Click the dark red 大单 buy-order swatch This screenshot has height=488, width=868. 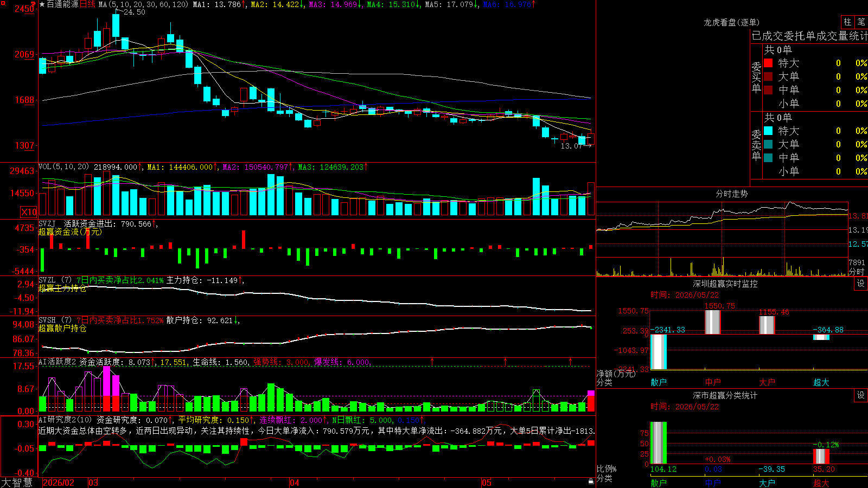[768, 76]
